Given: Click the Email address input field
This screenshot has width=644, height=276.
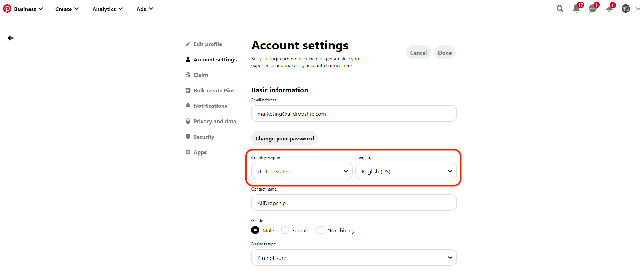Looking at the screenshot, I should click(354, 114).
